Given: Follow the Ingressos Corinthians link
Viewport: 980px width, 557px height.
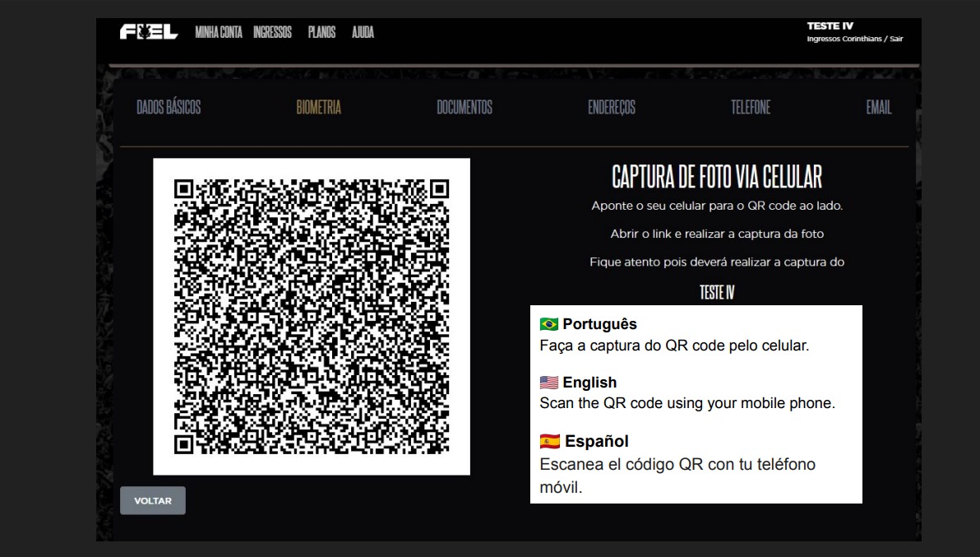Looking at the screenshot, I should coord(846,39).
